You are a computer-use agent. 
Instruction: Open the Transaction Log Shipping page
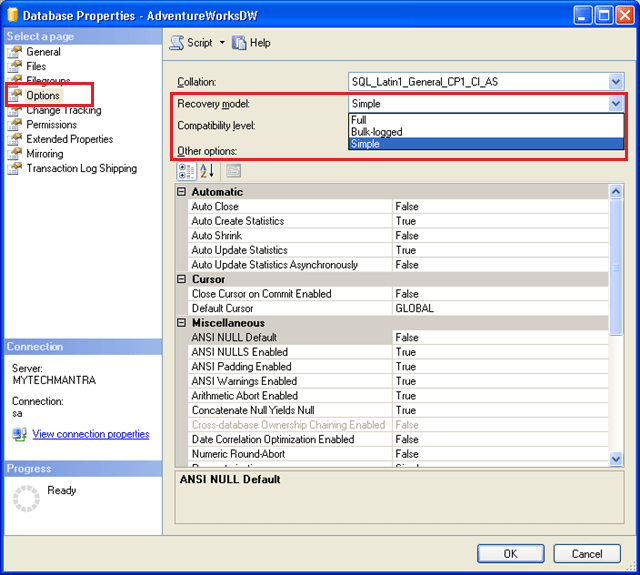tap(82, 168)
